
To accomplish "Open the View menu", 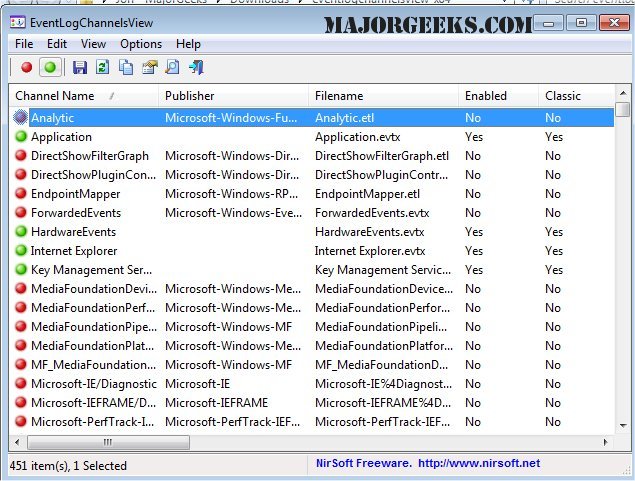I will [x=93, y=44].
